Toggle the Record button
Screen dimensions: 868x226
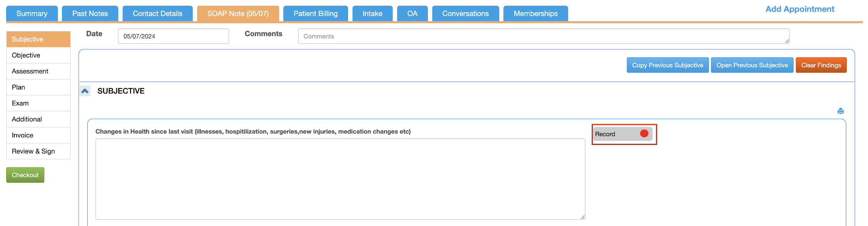click(x=623, y=134)
